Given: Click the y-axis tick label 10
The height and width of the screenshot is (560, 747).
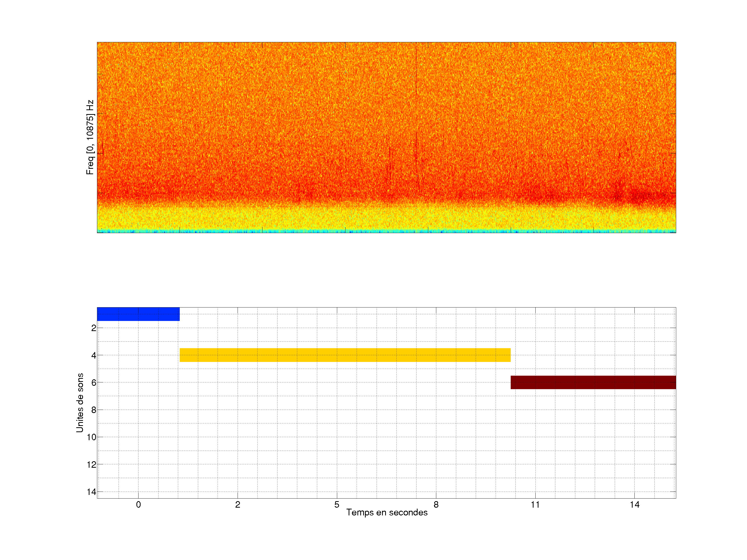Looking at the screenshot, I should 92,437.
